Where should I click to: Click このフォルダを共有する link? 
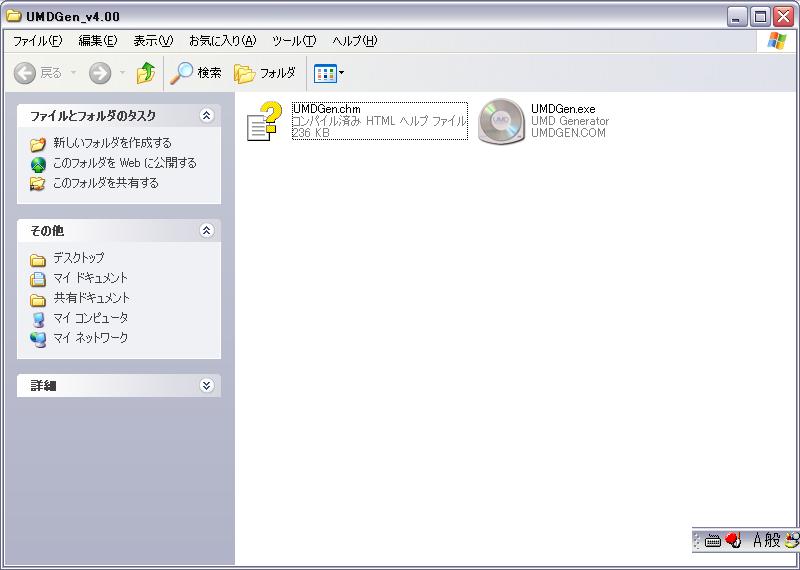click(x=106, y=183)
